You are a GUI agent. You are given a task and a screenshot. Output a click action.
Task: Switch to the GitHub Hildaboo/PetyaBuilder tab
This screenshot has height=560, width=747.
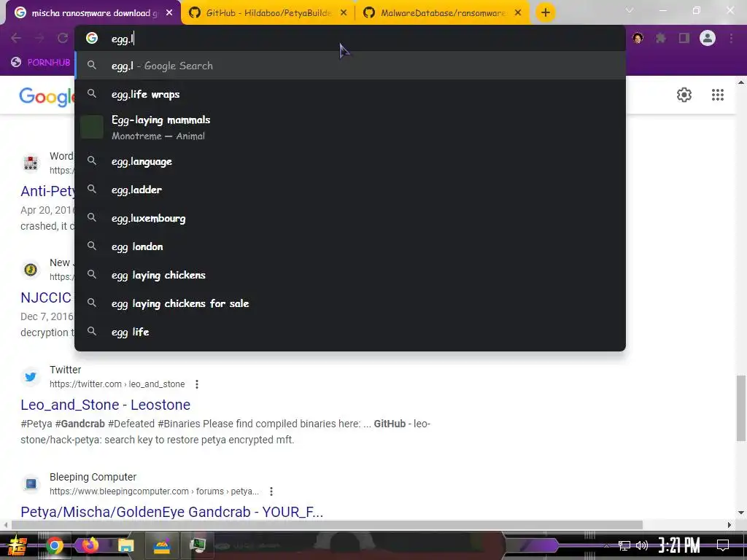(x=267, y=13)
